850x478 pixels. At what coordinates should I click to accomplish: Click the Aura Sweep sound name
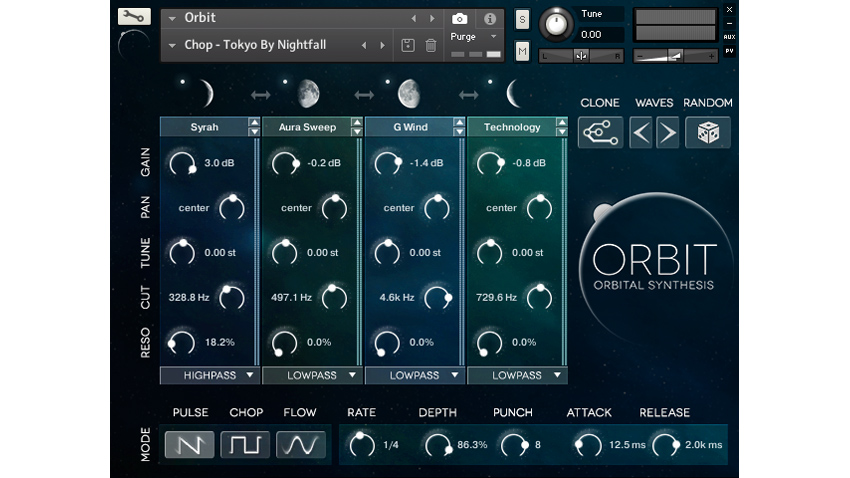307,127
